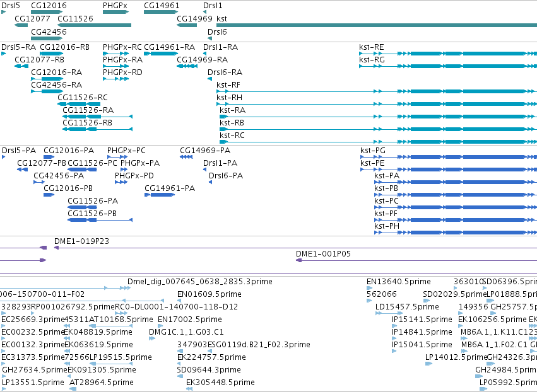Select the PHGPx-PD protein label
537x392 pixels.
click(x=134, y=176)
